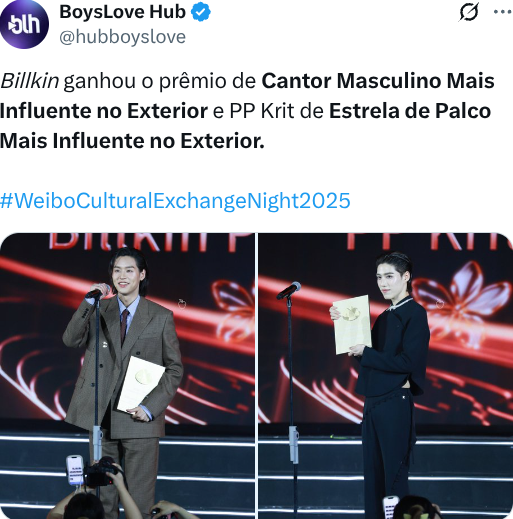Screen dimensions: 513x519
Task: Click the bold text Estrela de Palco
Action: (410, 111)
